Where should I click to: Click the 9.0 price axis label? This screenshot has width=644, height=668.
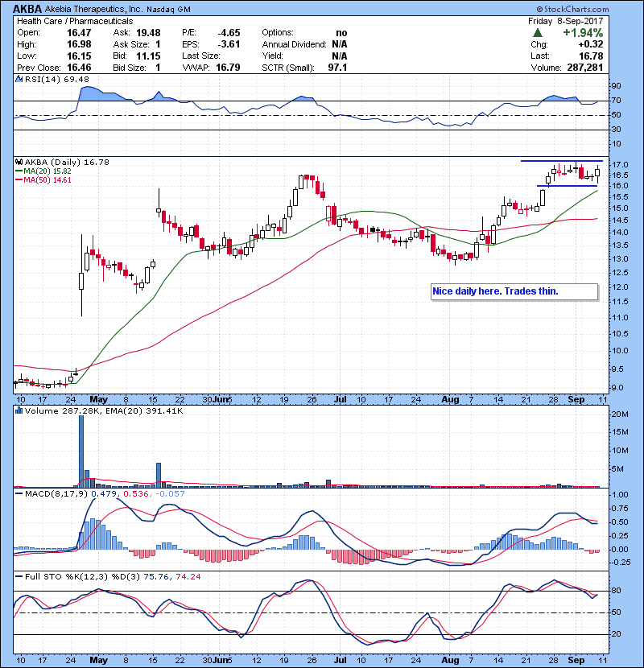[617, 387]
